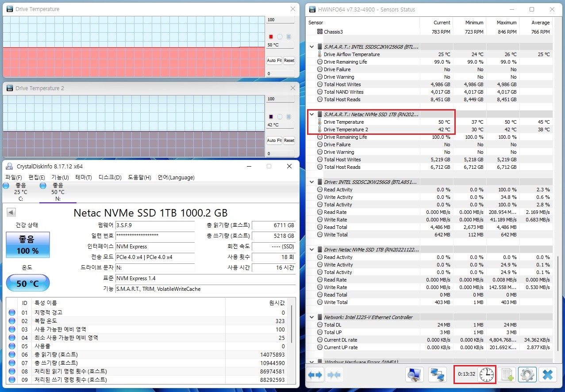Viewport: 565px width, 392px height.
Task: Click the HWiNFO64 title bar app icon
Action: (312, 9)
